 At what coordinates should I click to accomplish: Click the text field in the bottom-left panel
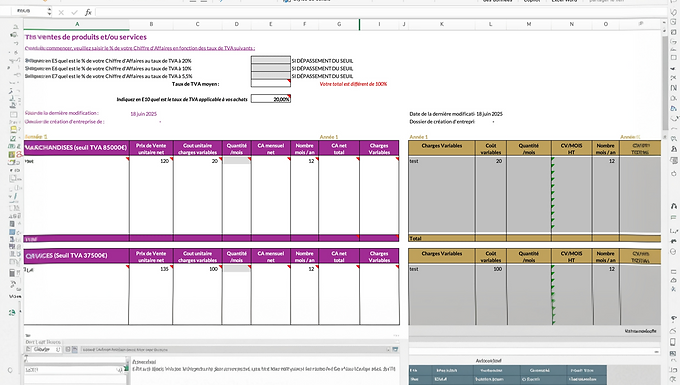click(74, 370)
